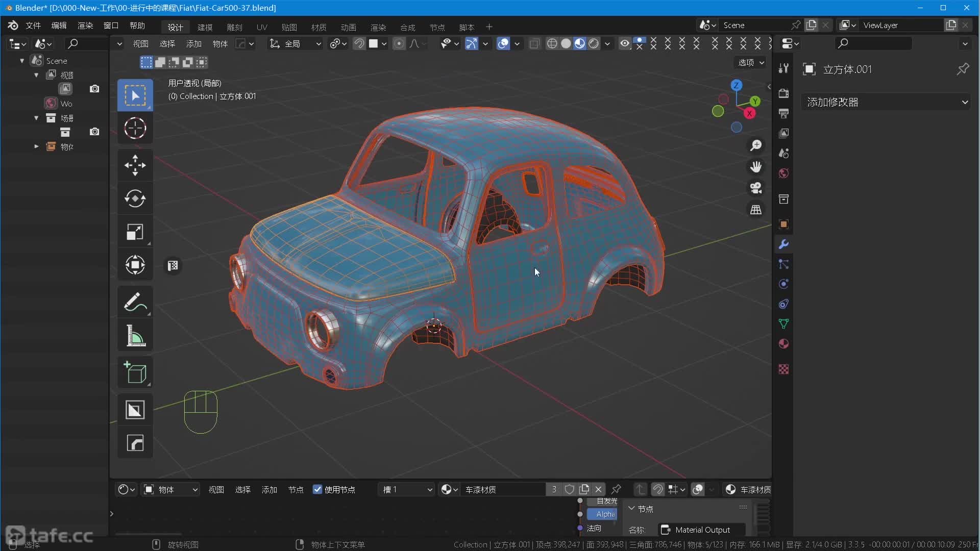Toggle viewport gizmo display button

coord(472,44)
